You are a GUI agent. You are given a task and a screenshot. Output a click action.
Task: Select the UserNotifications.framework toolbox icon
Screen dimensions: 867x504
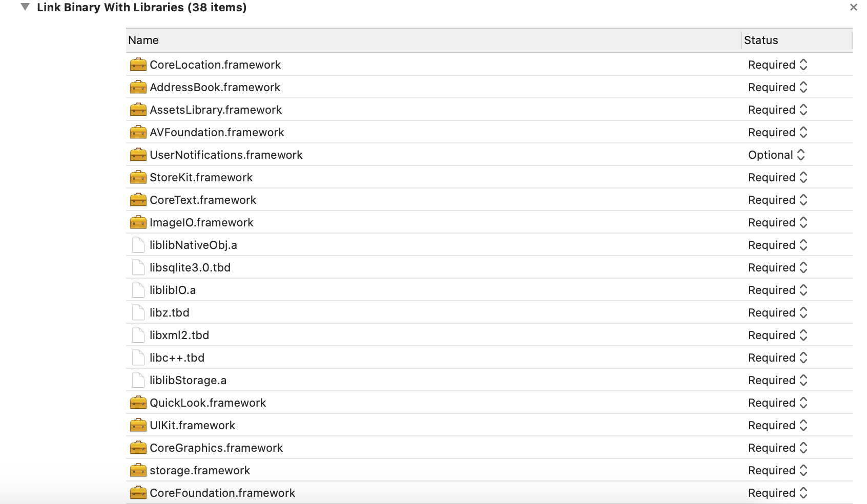138,155
